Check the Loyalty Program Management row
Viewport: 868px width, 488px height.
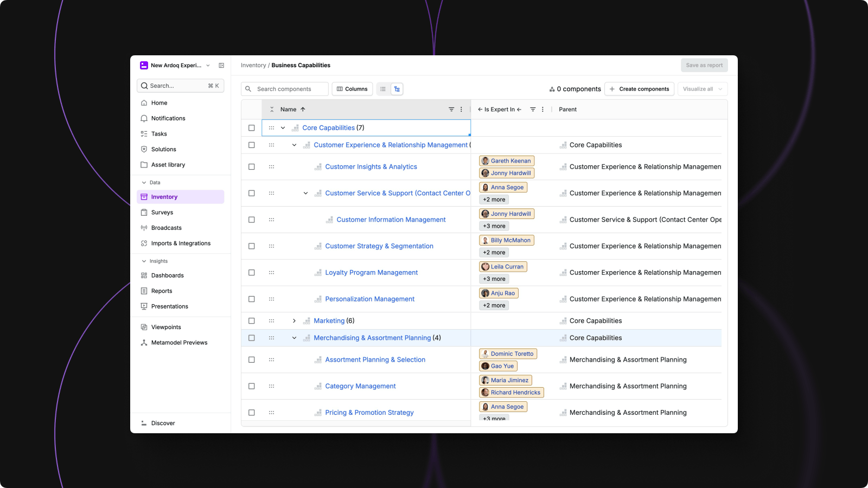tap(252, 273)
